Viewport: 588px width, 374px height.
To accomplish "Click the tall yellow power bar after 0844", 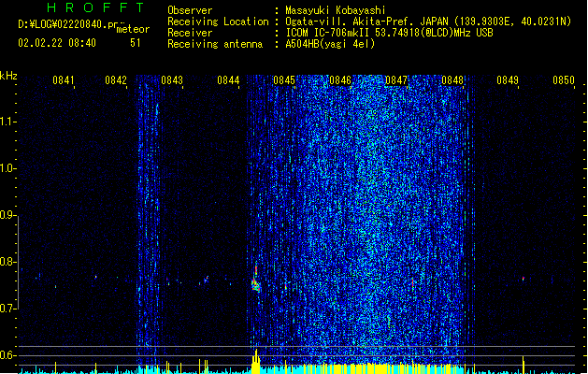I will [x=256, y=361].
